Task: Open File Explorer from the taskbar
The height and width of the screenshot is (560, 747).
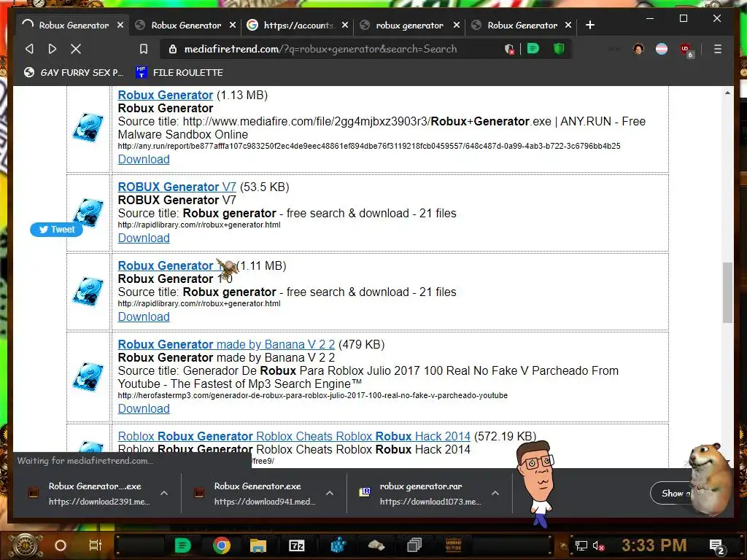Action: point(258,545)
